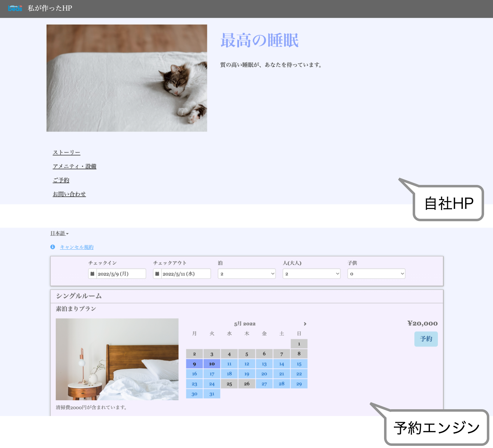Go to next month with calendar arrow

[x=305, y=324]
